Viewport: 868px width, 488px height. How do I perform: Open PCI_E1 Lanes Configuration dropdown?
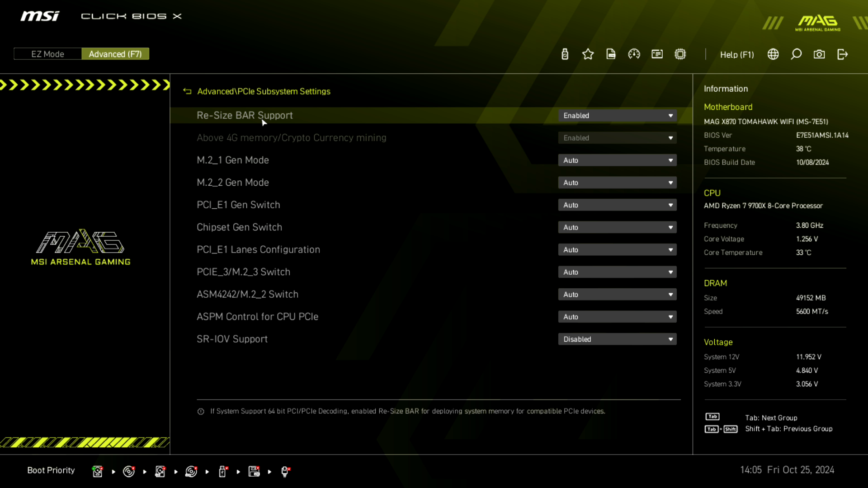[x=617, y=250]
